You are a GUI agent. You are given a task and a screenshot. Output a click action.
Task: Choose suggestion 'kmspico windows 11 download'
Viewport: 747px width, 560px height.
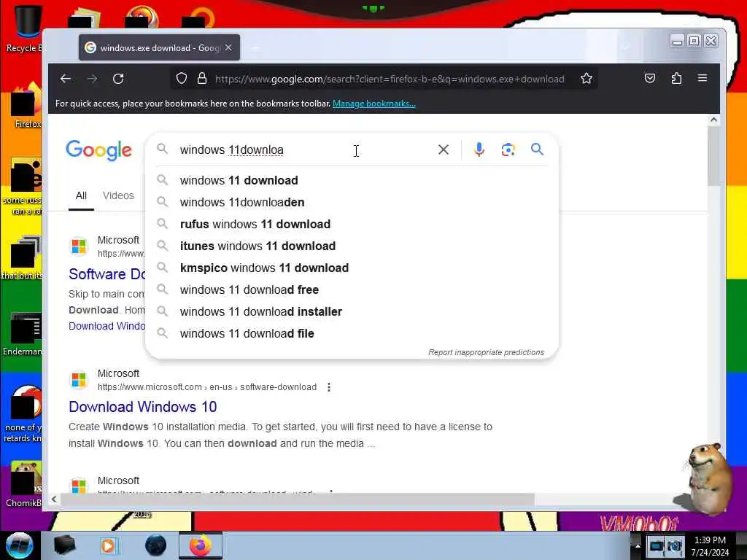[x=352, y=268]
